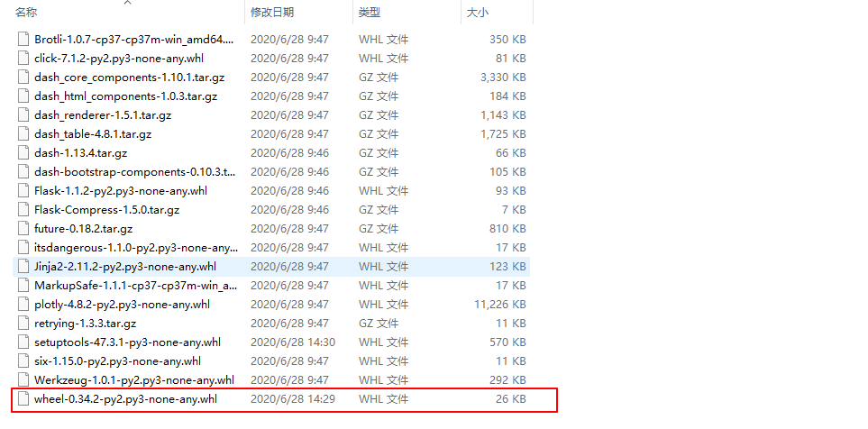Click the 1,143 KB size value
Viewport: 868px width, 429px height.
coord(503,115)
